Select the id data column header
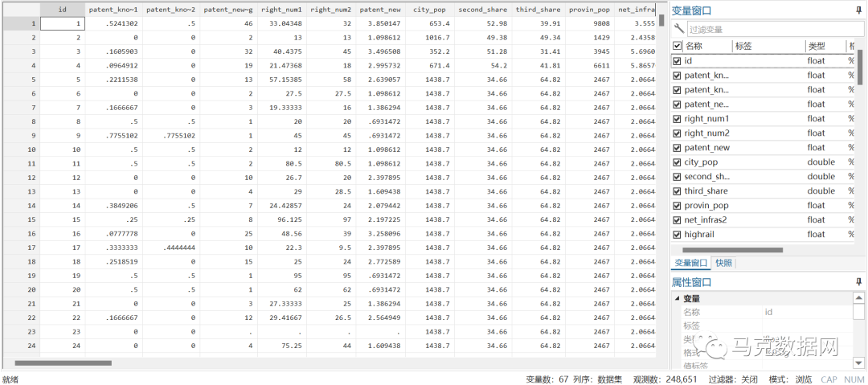 (63, 10)
